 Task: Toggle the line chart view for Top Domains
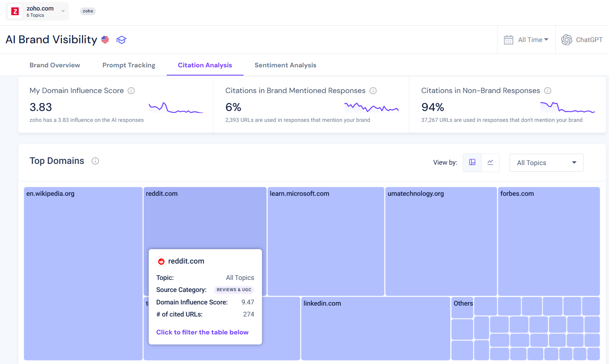tap(490, 162)
